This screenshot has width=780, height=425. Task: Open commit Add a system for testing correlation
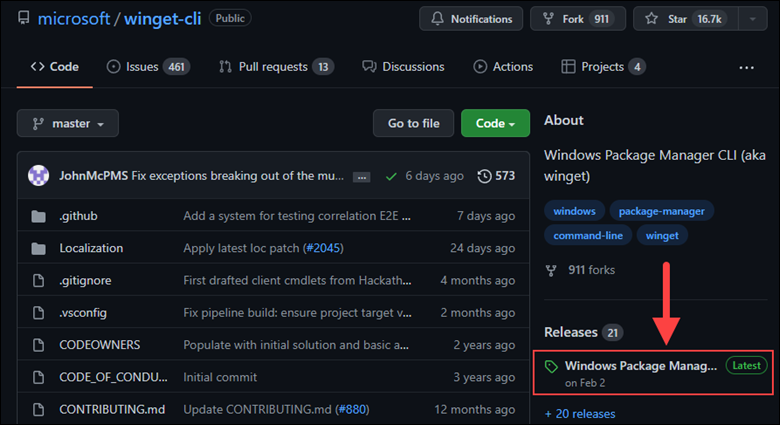click(297, 216)
